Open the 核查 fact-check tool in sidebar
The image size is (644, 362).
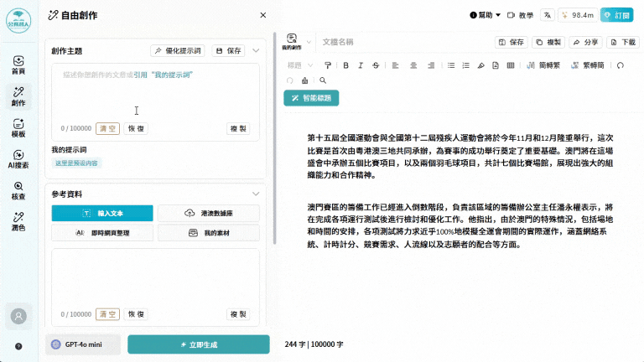pos(18,190)
